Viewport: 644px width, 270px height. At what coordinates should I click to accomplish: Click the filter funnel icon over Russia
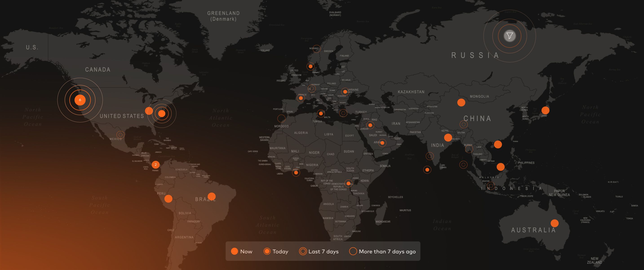pos(509,36)
